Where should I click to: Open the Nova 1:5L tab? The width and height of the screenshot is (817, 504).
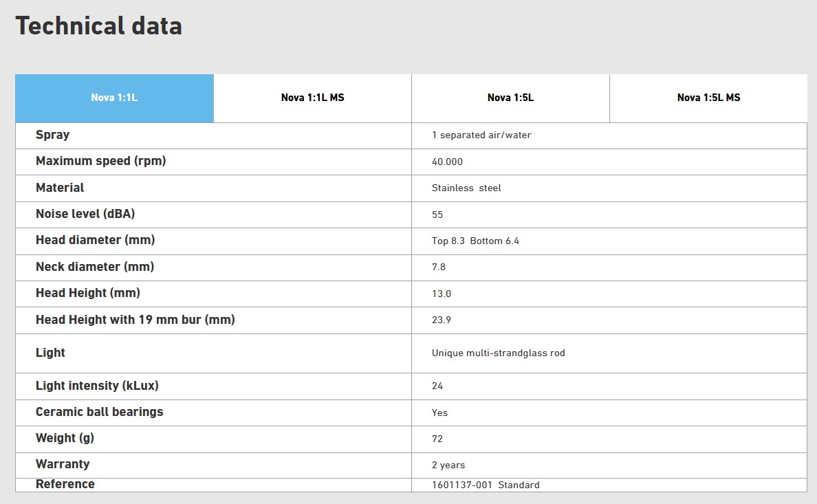click(x=510, y=98)
